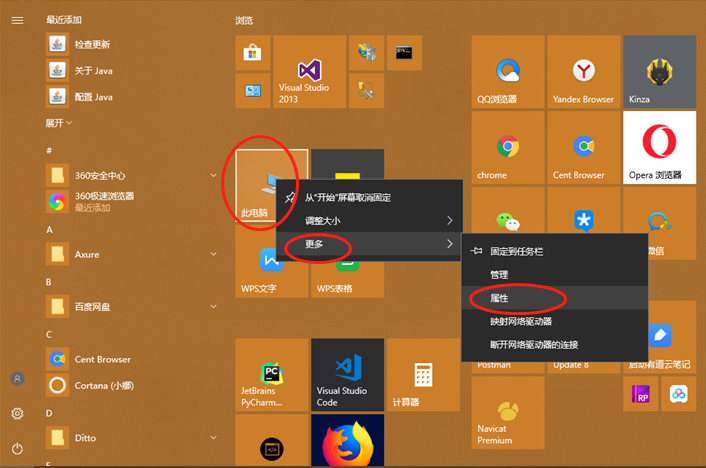Open the blue star app tile
Viewport: 706px width, 468px height.
tap(584, 210)
